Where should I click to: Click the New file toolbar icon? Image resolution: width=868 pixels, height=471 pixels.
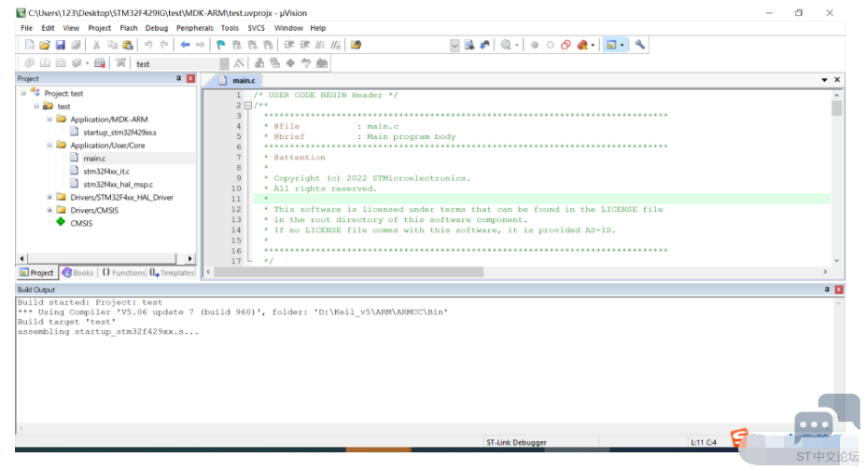(29, 45)
